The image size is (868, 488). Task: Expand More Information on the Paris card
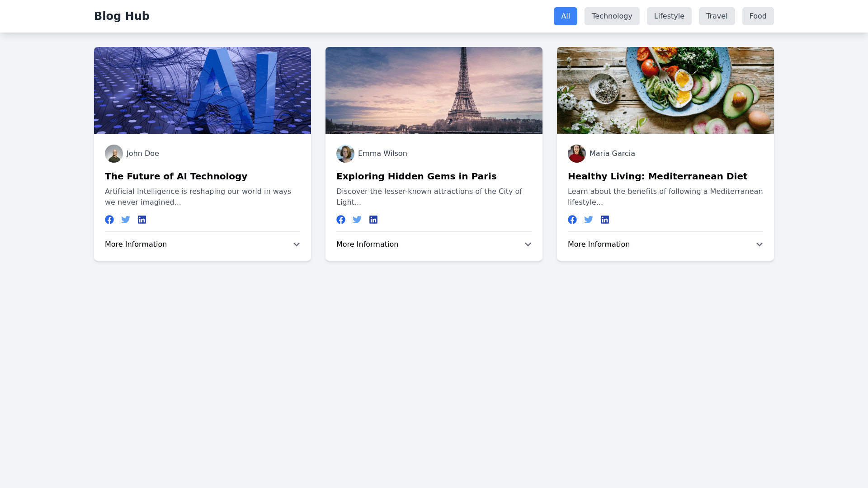(x=434, y=244)
